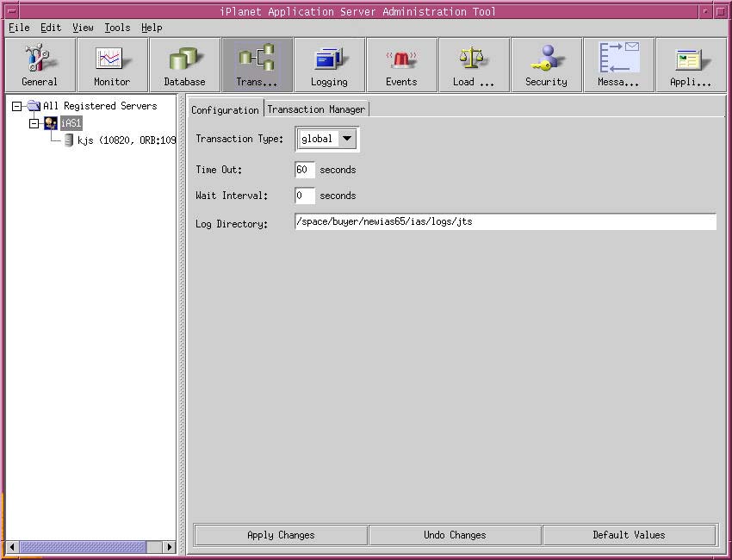Screen dimensions: 732x560
Task: Click the tree panel left scroll arrow
Action: (x=12, y=546)
